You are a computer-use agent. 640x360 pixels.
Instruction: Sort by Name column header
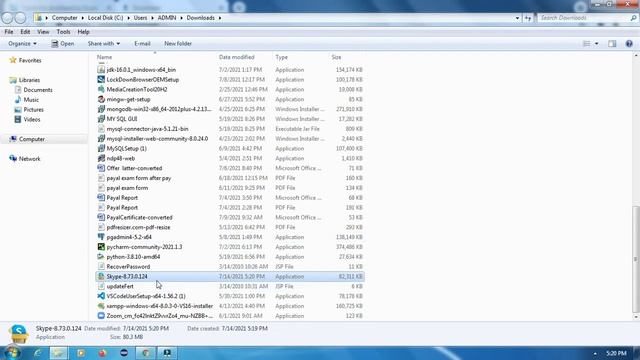(x=104, y=57)
